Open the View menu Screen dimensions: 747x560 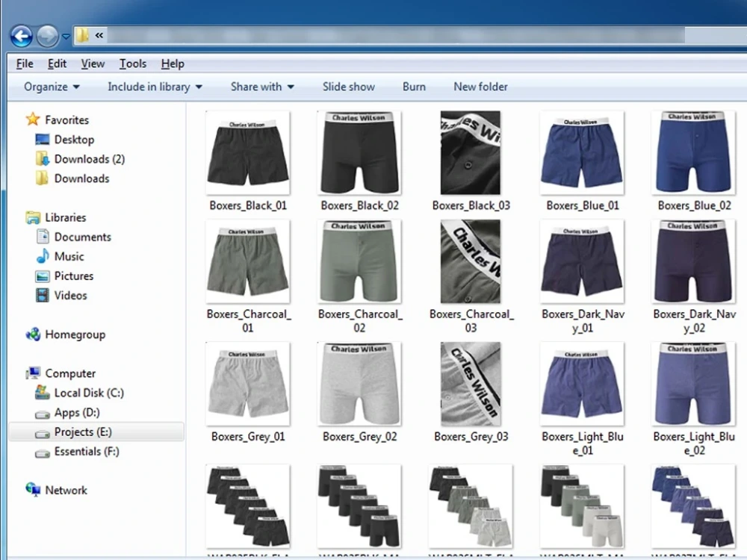(x=93, y=63)
